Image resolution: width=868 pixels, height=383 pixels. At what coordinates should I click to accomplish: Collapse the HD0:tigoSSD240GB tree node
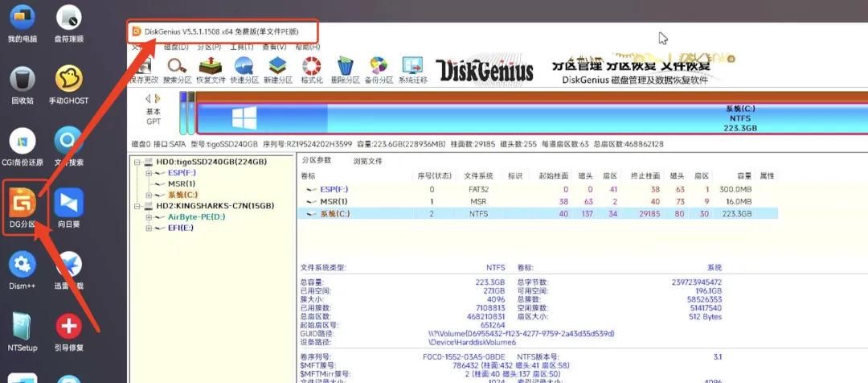(137, 162)
